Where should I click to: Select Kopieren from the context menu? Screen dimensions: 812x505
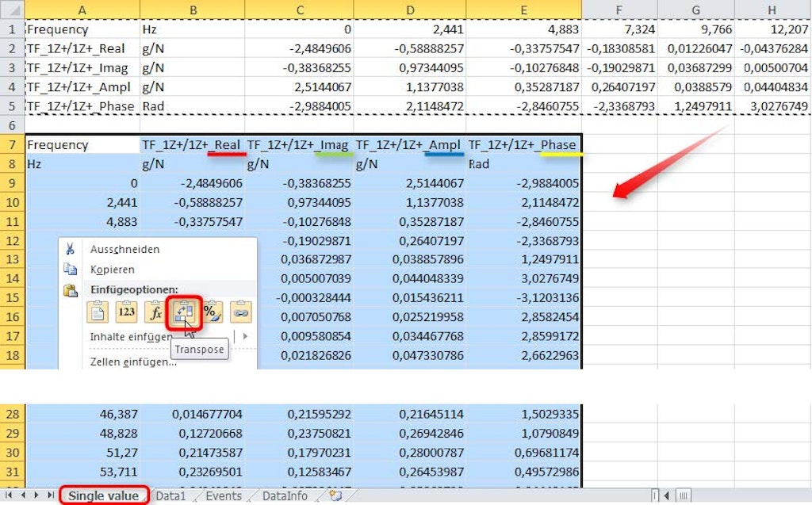pyautogui.click(x=113, y=270)
